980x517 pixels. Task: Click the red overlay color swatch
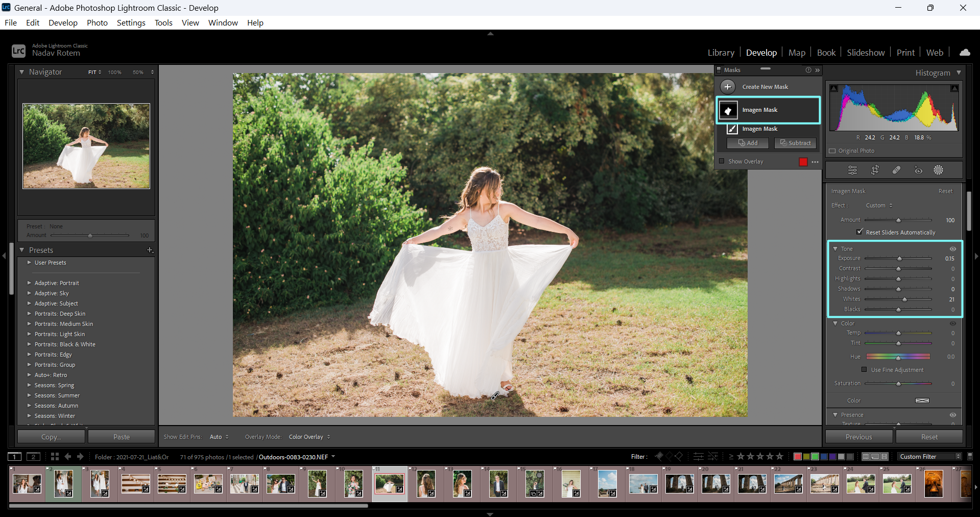[803, 162]
